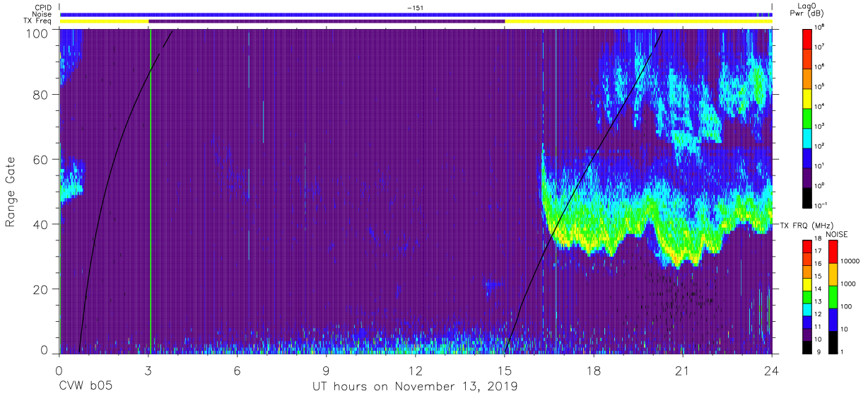
Task: Click the y-axis tick label '20' on Range Gate axis
Action: click(41, 289)
